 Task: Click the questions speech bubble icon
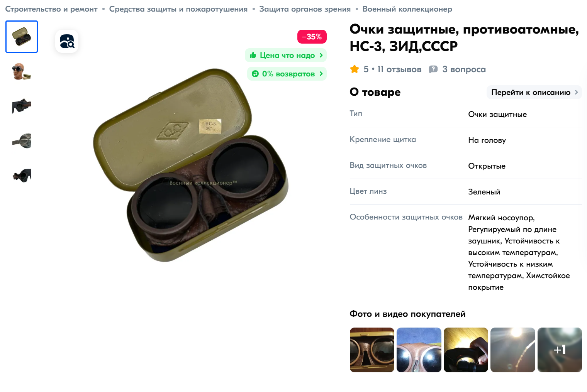pyautogui.click(x=433, y=69)
